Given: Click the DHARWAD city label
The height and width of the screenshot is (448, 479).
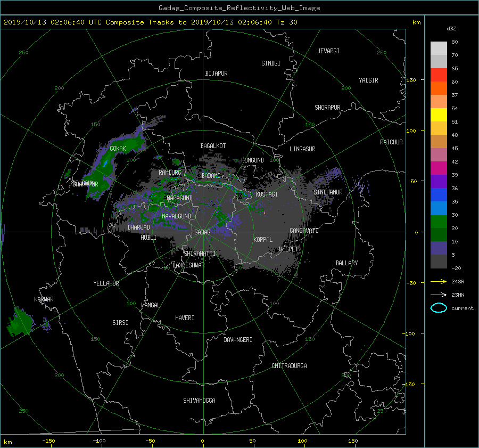Looking at the screenshot, I should click(138, 227).
